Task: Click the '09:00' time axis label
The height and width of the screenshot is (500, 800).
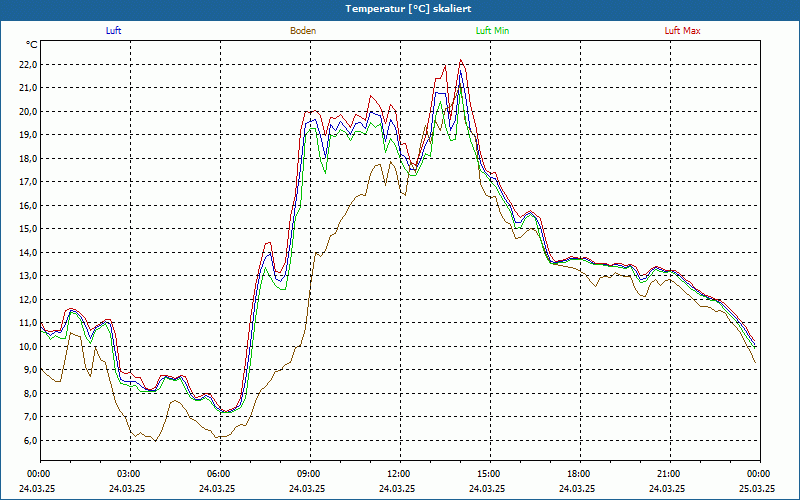Action: click(x=309, y=474)
